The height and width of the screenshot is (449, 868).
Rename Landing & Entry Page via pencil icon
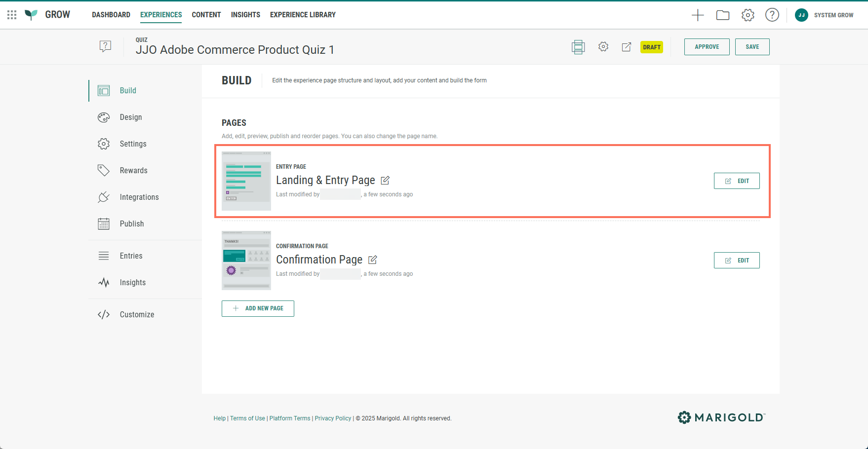pos(385,181)
